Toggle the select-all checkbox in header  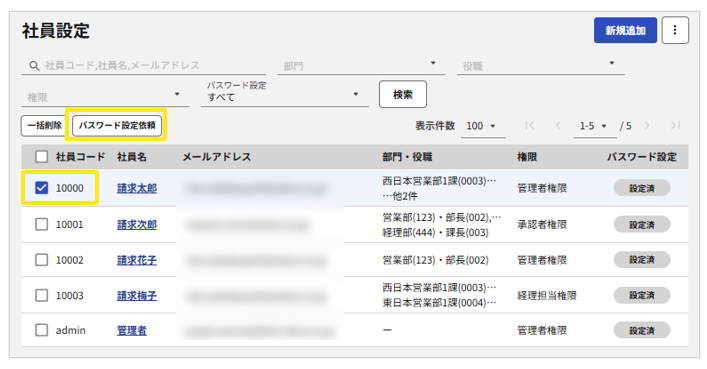[41, 157]
